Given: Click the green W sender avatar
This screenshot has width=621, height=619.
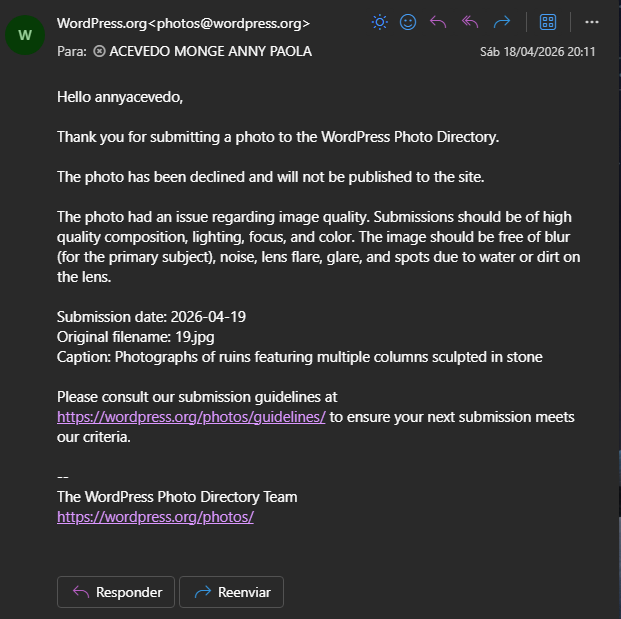Looking at the screenshot, I should pyautogui.click(x=25, y=35).
